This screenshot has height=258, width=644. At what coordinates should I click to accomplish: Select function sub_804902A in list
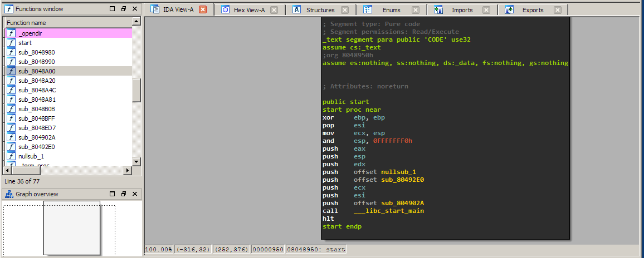click(69, 137)
